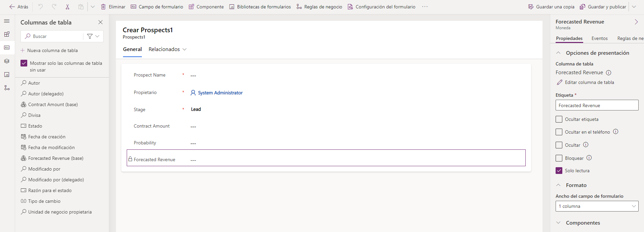Switch to Reglas de negocio properties tab
This screenshot has height=232, width=644.
coord(631,38)
